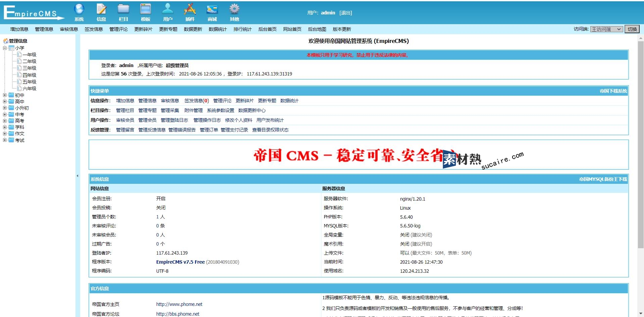This screenshot has height=317, width=644.
Task: Collapse the 小学 tree node
Action: click(5, 48)
